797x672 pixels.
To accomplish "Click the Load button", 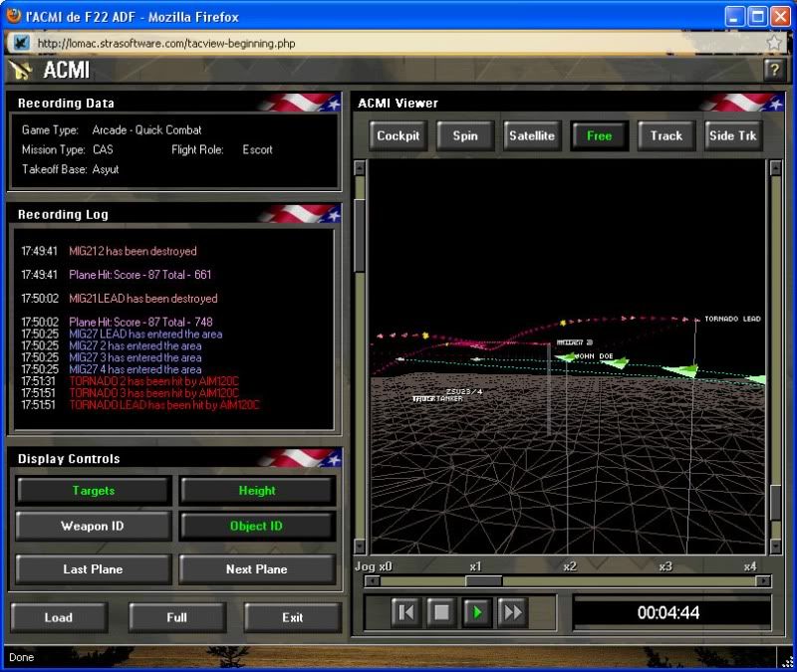I will tap(59, 617).
